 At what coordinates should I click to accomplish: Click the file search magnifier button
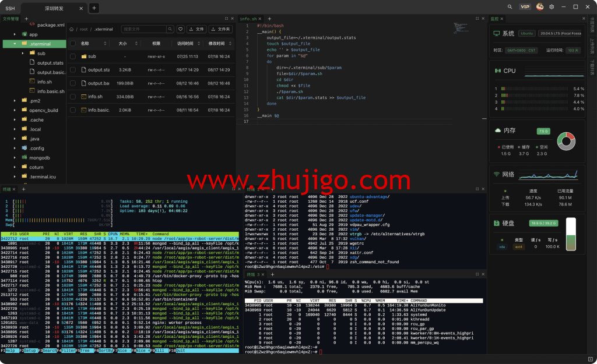pyautogui.click(x=170, y=29)
